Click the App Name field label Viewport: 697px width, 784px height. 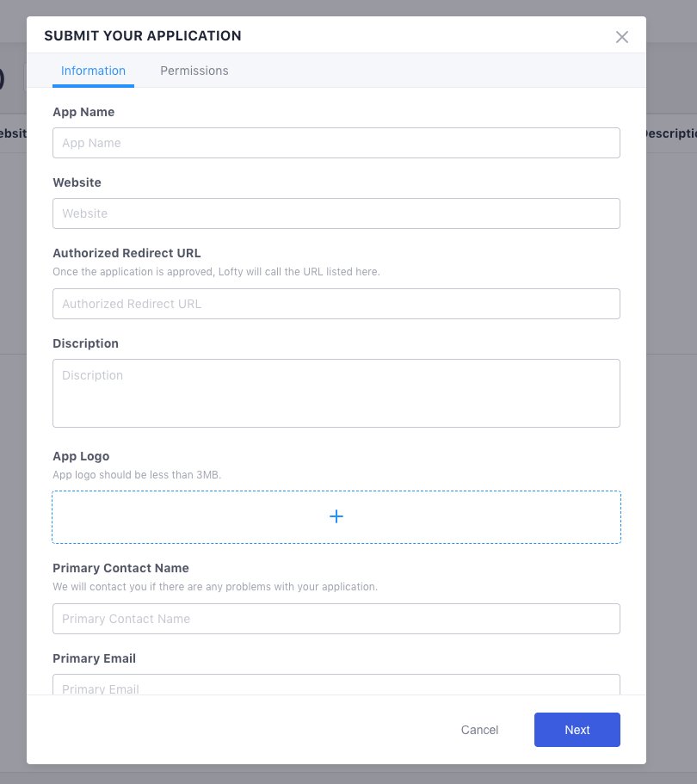click(x=83, y=112)
